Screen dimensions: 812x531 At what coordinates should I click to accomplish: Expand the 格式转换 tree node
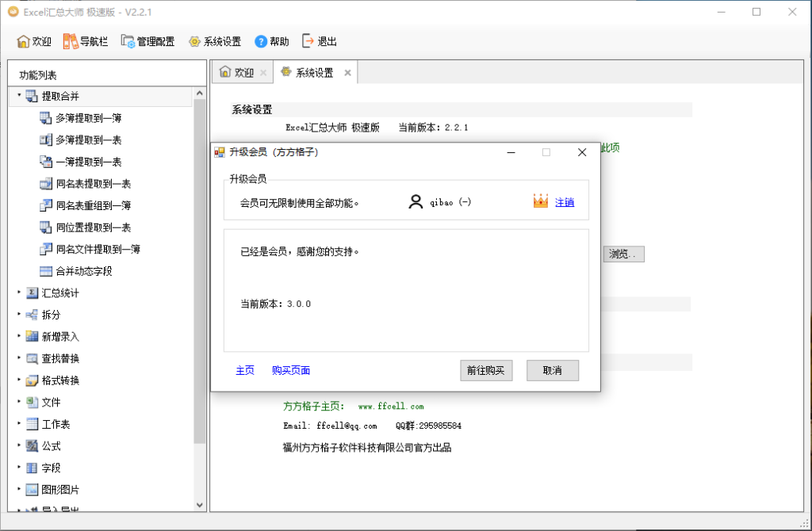point(19,380)
